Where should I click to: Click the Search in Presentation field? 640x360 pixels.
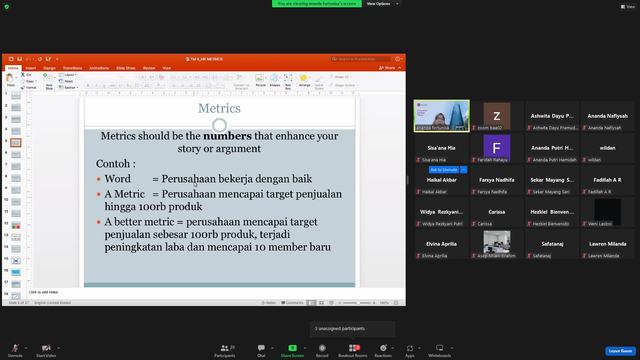pyautogui.click(x=361, y=59)
